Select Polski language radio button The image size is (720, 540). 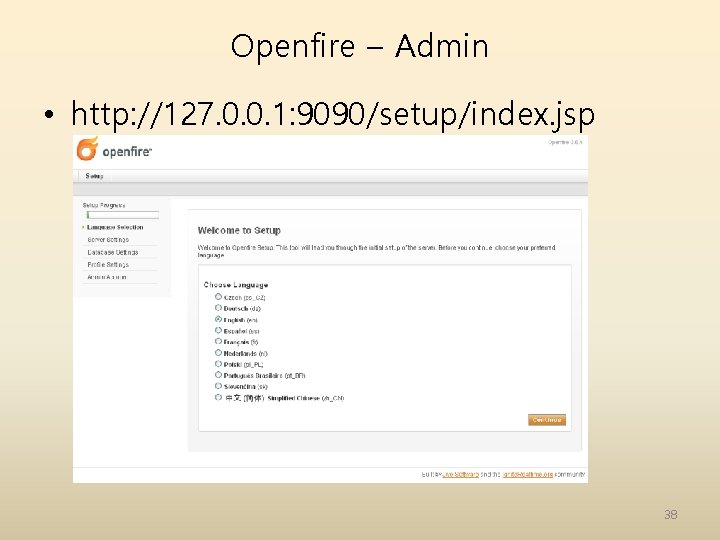219,364
